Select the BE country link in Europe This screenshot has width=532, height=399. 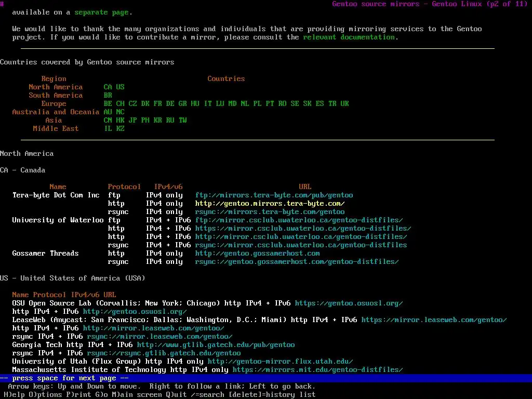[108, 104]
